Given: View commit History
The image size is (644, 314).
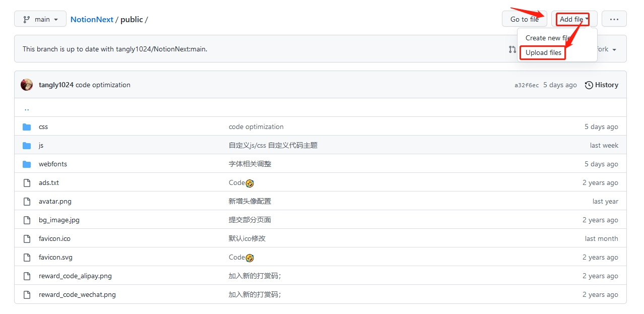Looking at the screenshot, I should coord(602,85).
